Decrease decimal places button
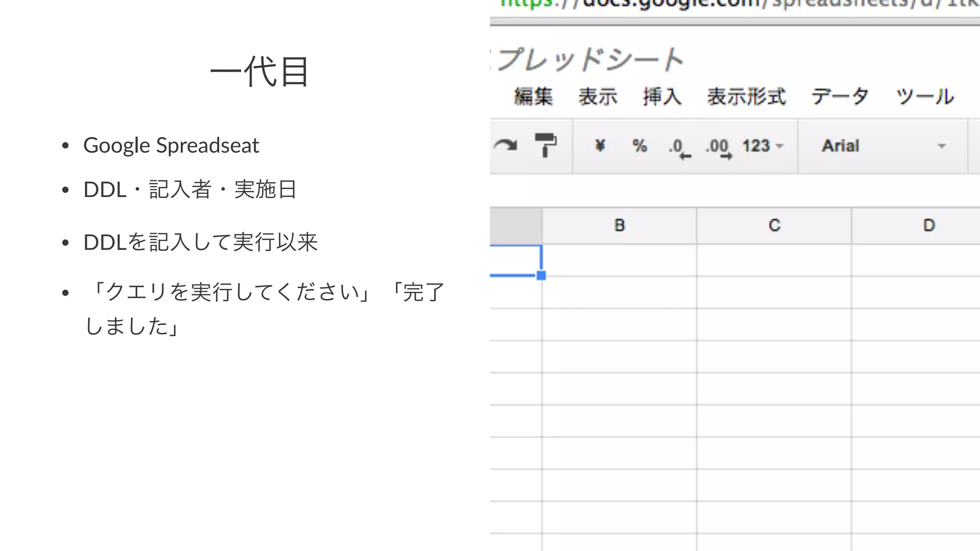This screenshot has height=551, width=980. coord(679,148)
